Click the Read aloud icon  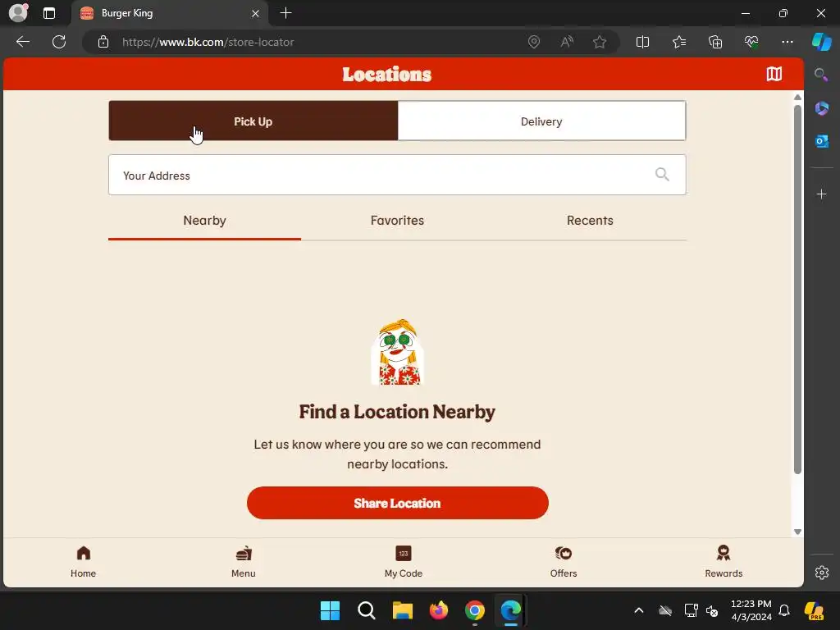pos(567,42)
